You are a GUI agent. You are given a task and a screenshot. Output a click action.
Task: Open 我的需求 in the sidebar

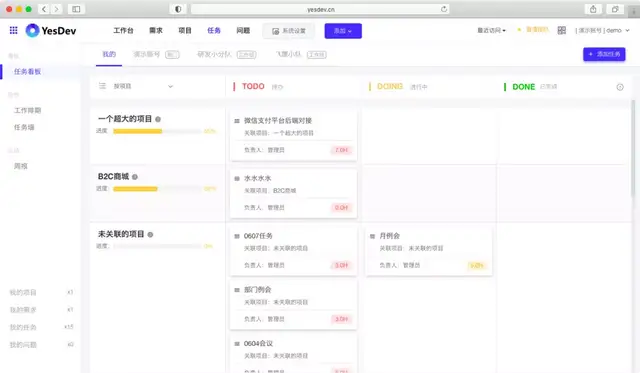pyautogui.click(x=23, y=310)
